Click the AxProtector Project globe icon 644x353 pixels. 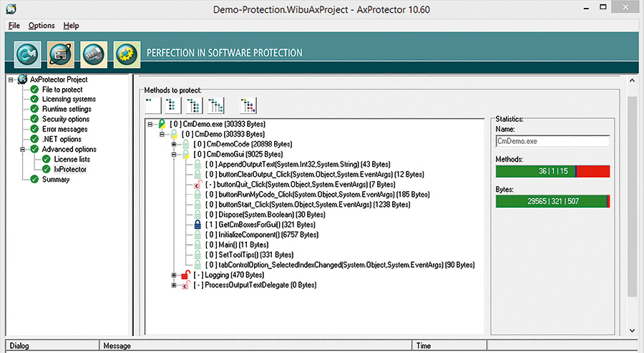[x=23, y=79]
